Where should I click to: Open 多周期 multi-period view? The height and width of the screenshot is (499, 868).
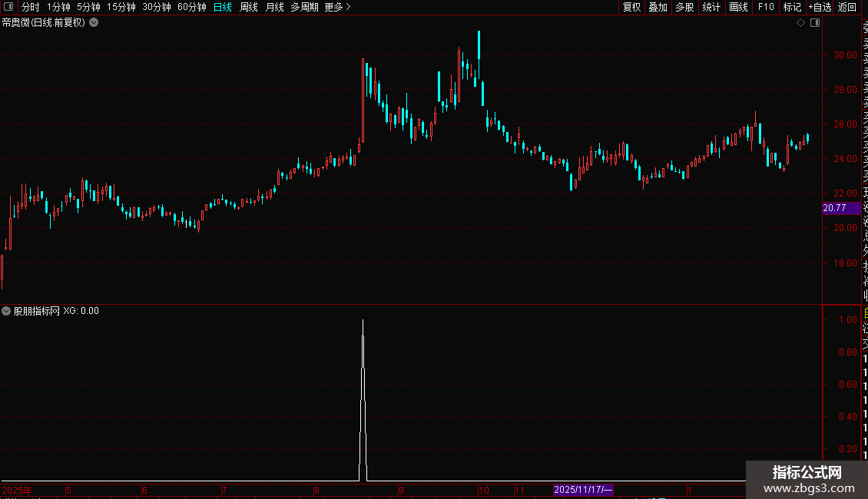tap(304, 7)
